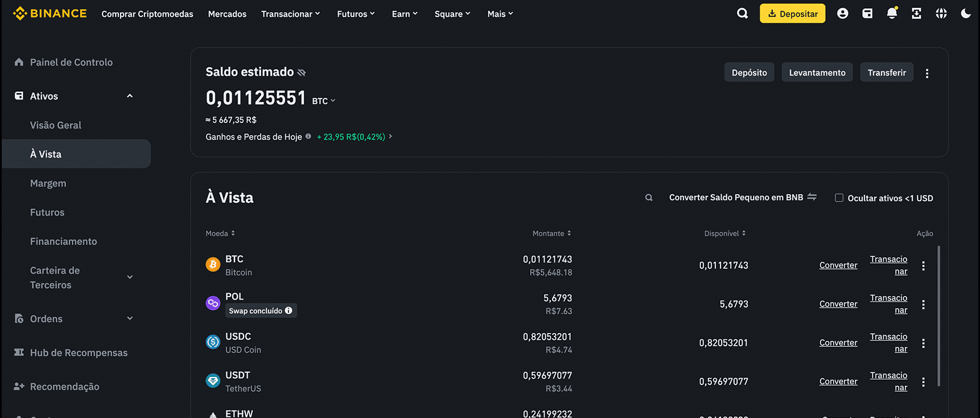This screenshot has width=980, height=418.
Task: Open the notifications bell
Action: click(x=892, y=13)
